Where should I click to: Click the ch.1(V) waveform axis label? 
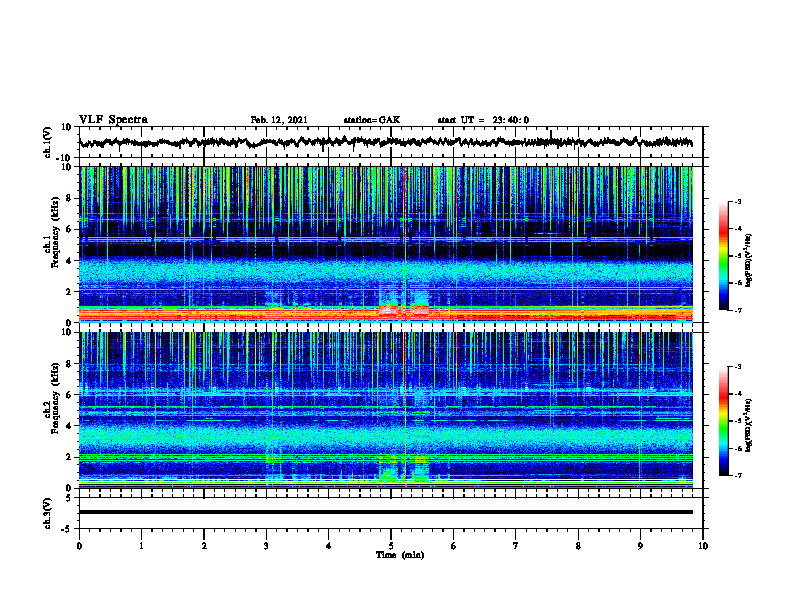pyautogui.click(x=48, y=142)
